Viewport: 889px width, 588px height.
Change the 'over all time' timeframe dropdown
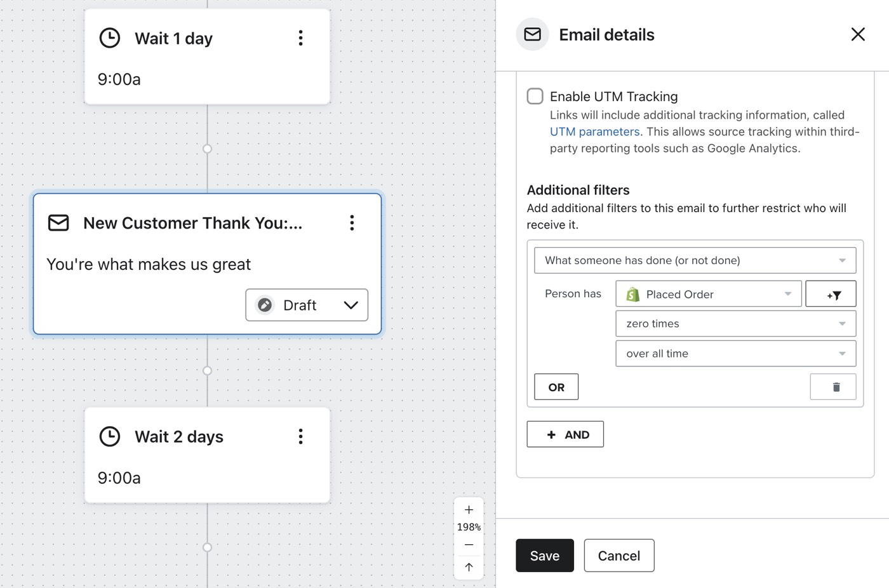click(x=735, y=354)
